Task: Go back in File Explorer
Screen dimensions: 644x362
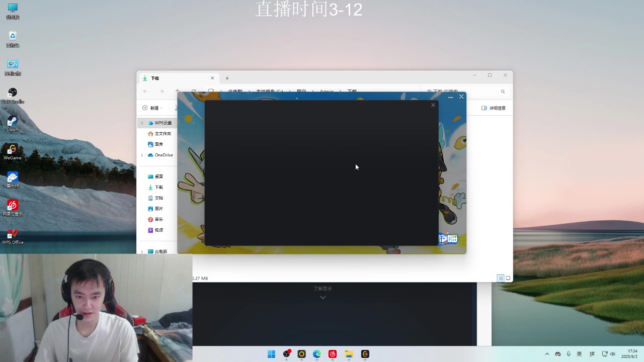Action: [145, 92]
